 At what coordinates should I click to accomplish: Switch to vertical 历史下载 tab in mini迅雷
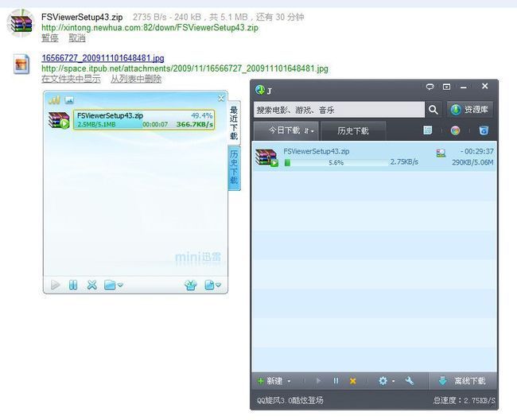[234, 168]
